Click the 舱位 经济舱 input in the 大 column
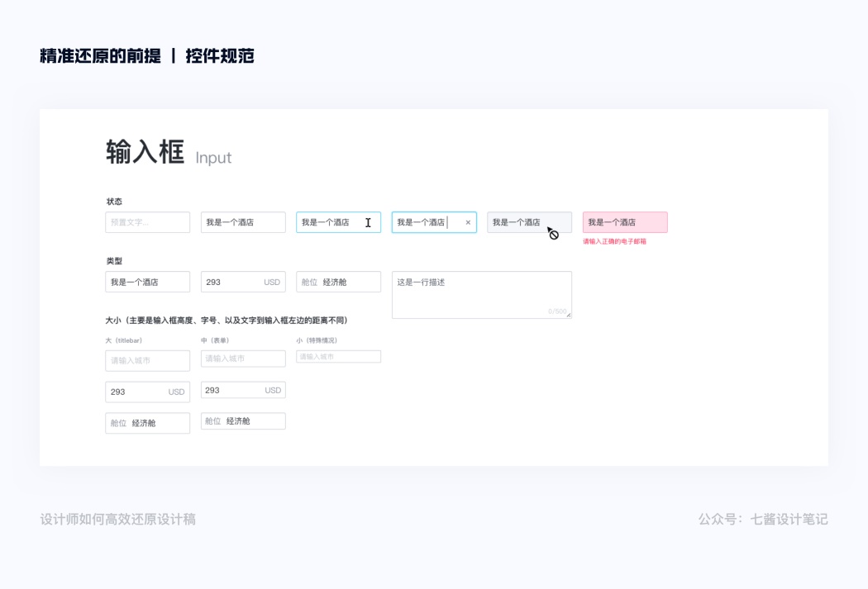This screenshot has height=589, width=868. [147, 423]
